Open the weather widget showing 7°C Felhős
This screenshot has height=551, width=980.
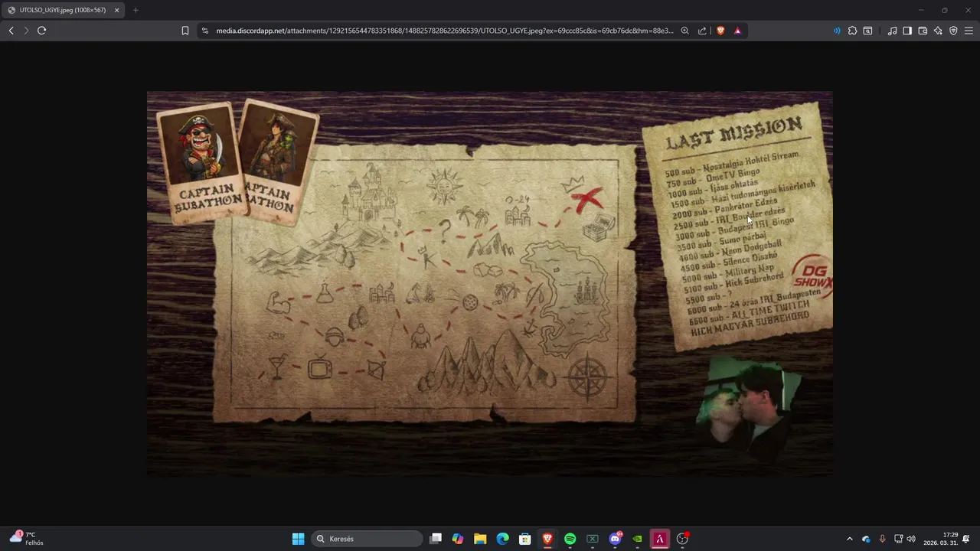pos(27,538)
